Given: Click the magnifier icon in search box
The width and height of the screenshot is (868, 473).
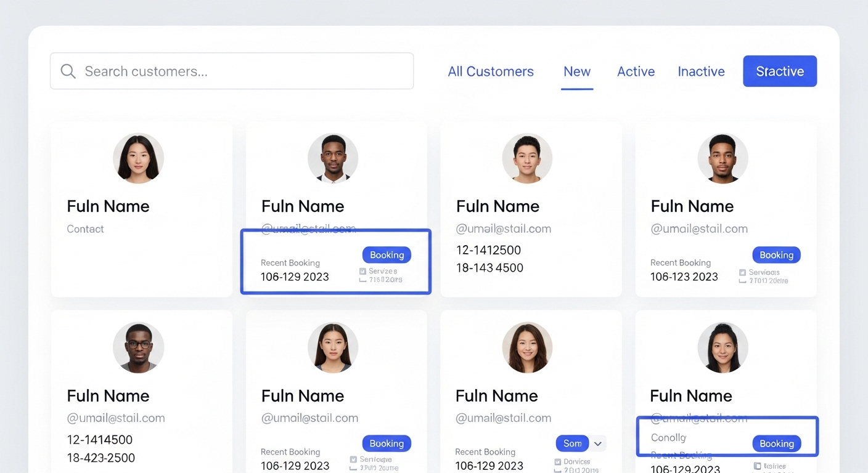Looking at the screenshot, I should click(68, 71).
